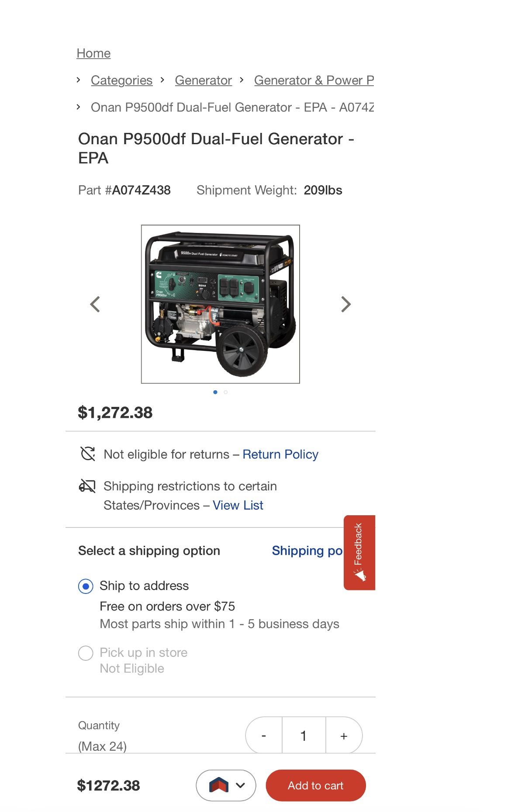Open the Generator & Power breadcrumb link
This screenshot has height=812, width=511.
click(314, 80)
